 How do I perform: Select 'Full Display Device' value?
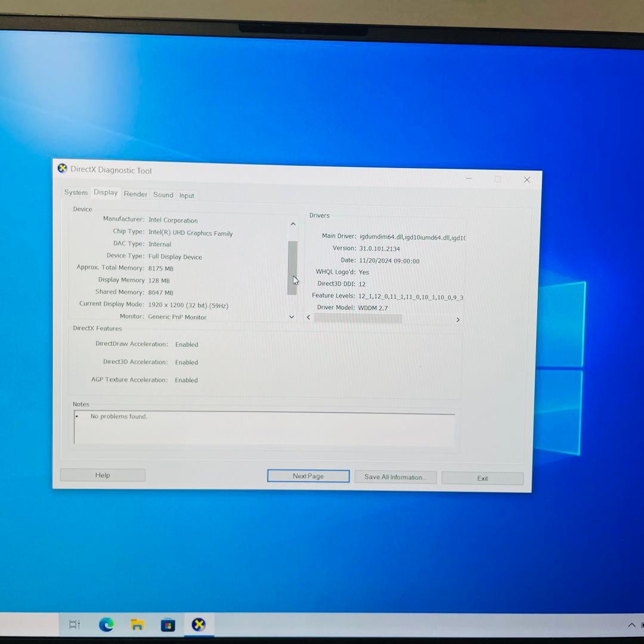(x=175, y=256)
